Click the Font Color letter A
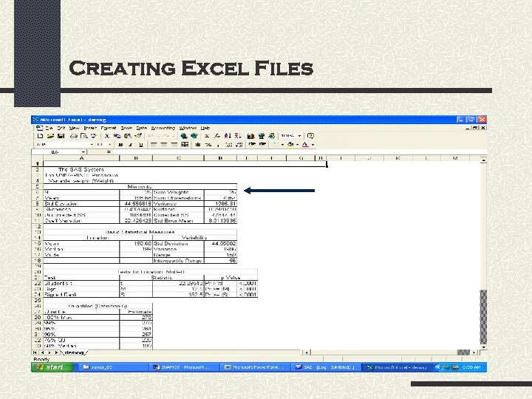The height and width of the screenshot is (399, 532). click(305, 145)
